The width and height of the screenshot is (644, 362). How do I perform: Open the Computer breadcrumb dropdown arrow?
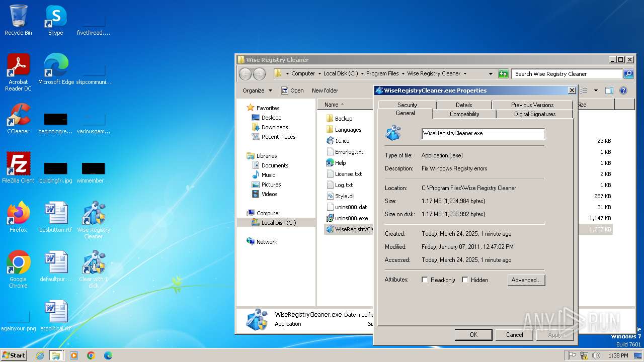coord(319,73)
